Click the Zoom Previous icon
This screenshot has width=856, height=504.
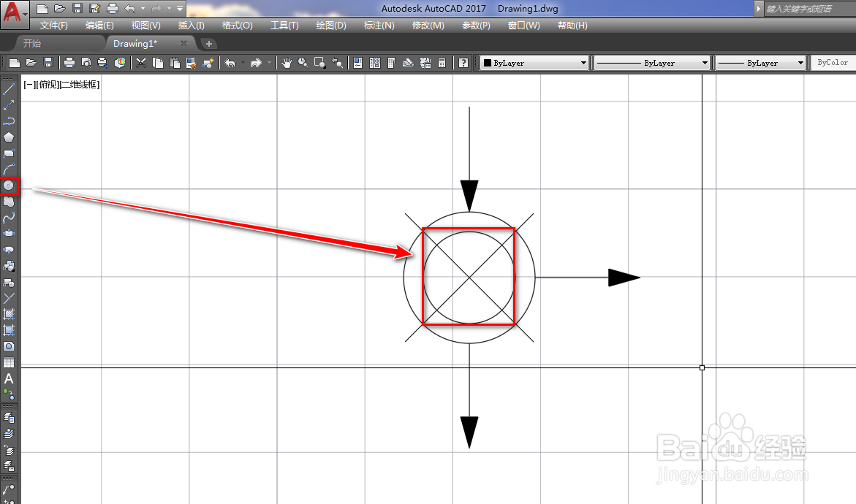click(x=338, y=63)
